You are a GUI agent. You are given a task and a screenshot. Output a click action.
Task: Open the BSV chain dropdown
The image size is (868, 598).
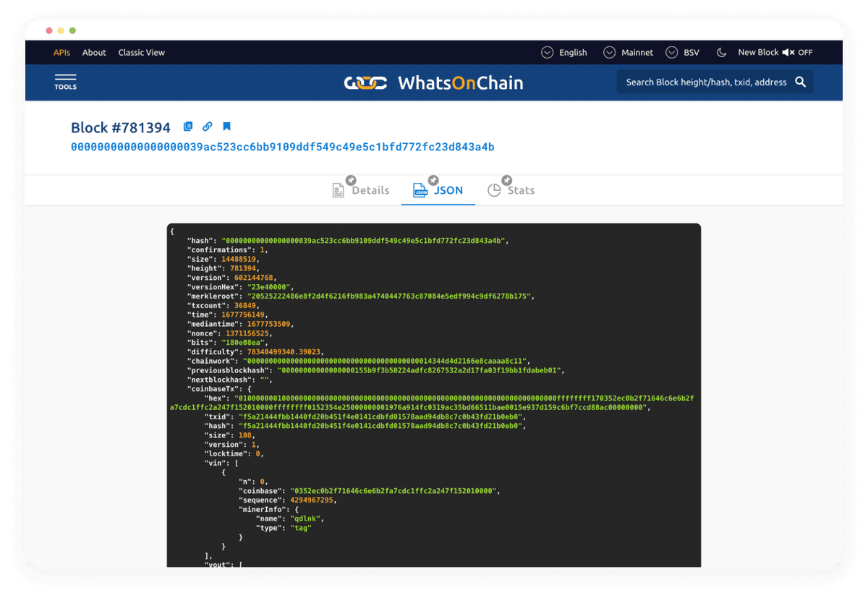tap(682, 52)
